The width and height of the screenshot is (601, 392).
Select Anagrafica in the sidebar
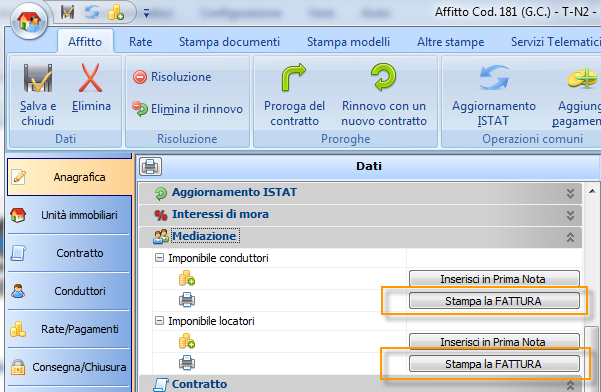69,177
